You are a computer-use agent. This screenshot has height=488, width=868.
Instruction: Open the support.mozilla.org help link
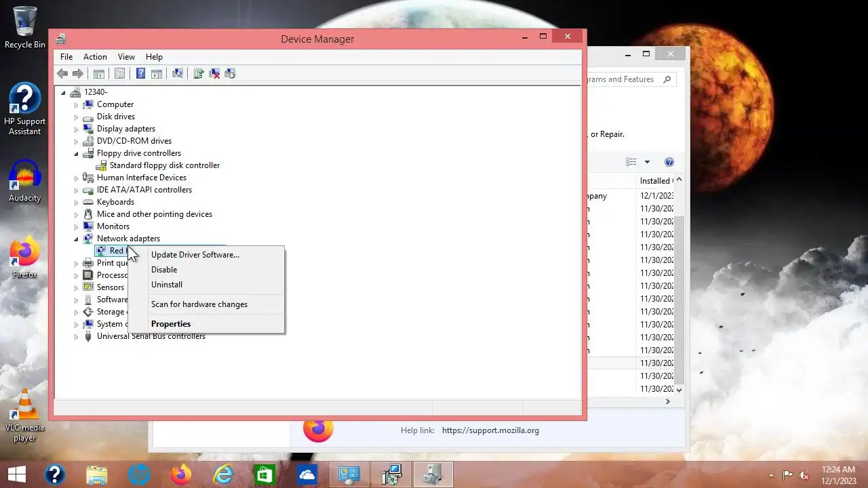(490, 430)
